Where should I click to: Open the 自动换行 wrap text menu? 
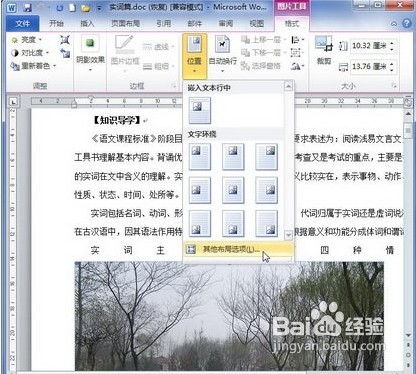coord(223,54)
